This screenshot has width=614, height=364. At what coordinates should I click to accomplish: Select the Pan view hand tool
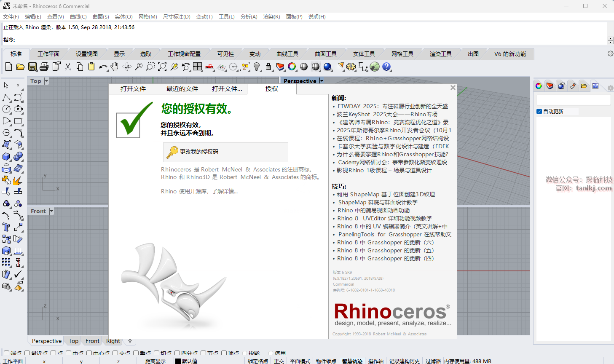pos(115,67)
